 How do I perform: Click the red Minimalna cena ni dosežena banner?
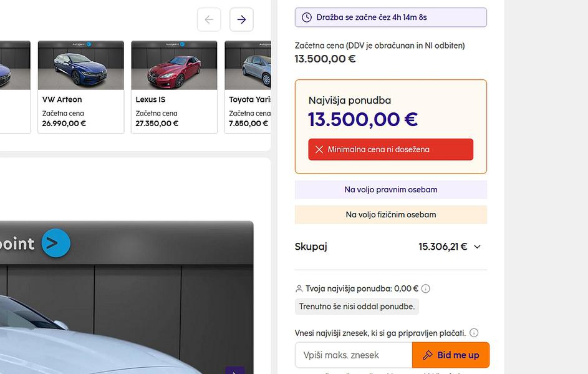[390, 150]
